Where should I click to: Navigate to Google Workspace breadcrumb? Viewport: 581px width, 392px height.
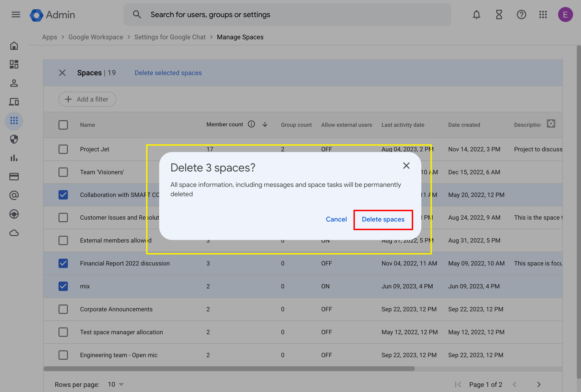tap(96, 37)
